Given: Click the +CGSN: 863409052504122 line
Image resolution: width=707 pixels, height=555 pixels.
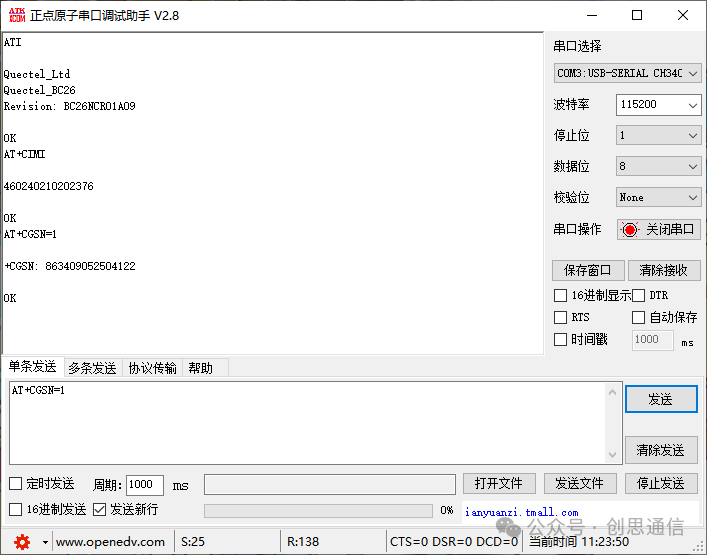Looking at the screenshot, I should coord(70,266).
